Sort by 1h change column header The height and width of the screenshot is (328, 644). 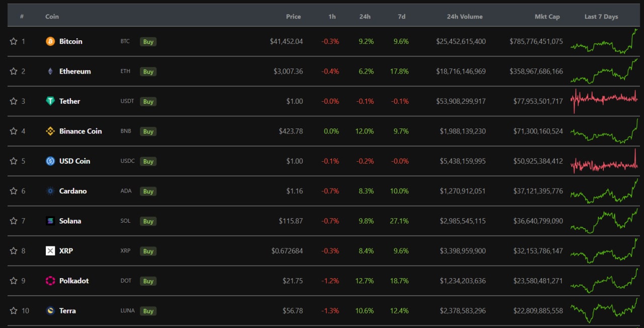332,17
